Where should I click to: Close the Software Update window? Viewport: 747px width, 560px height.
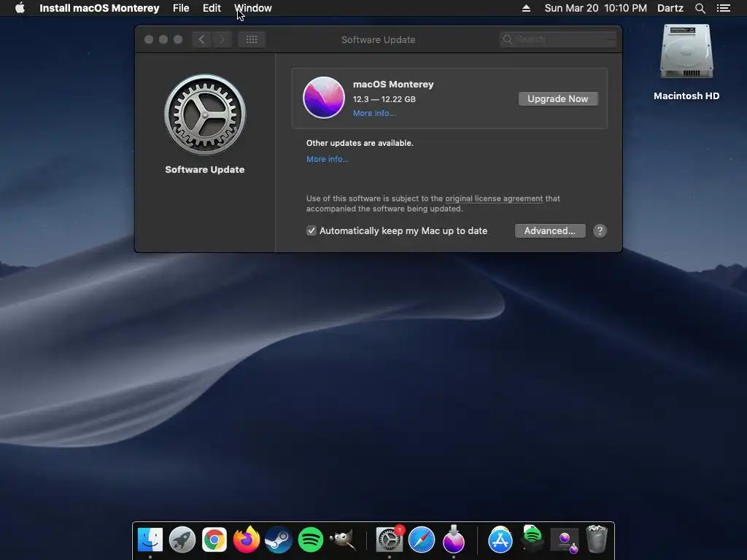click(149, 39)
